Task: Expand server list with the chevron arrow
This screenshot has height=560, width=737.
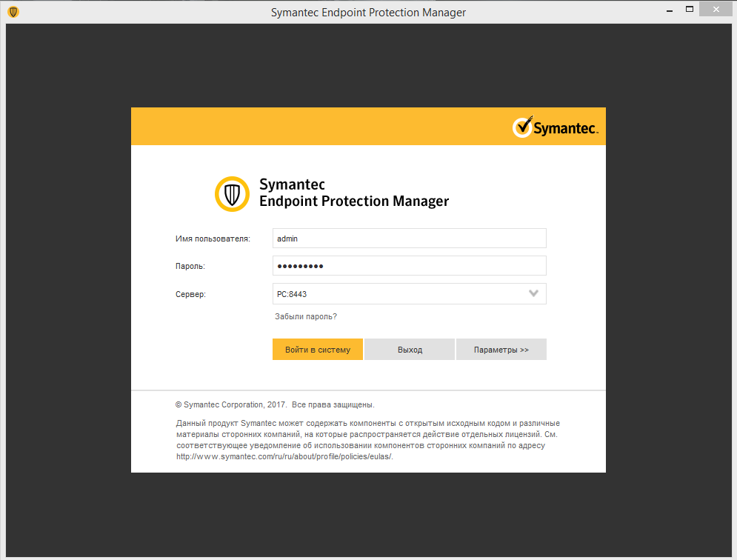Action: click(x=533, y=293)
